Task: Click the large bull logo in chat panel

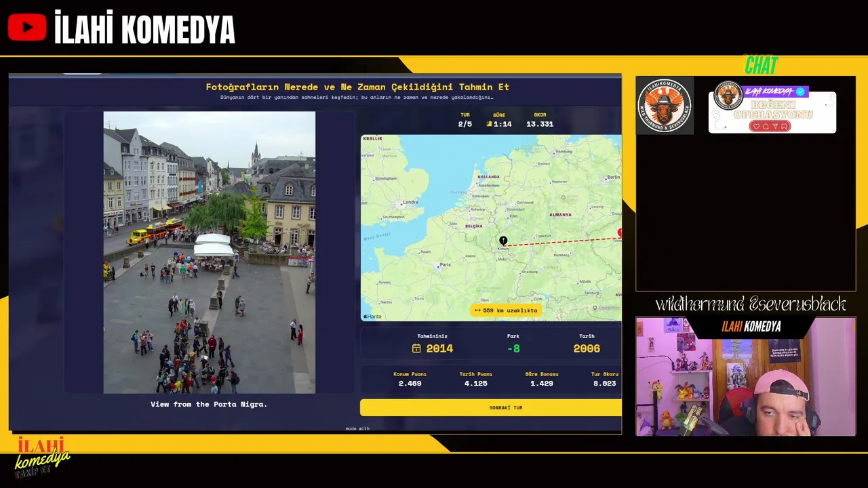Action: point(665,105)
